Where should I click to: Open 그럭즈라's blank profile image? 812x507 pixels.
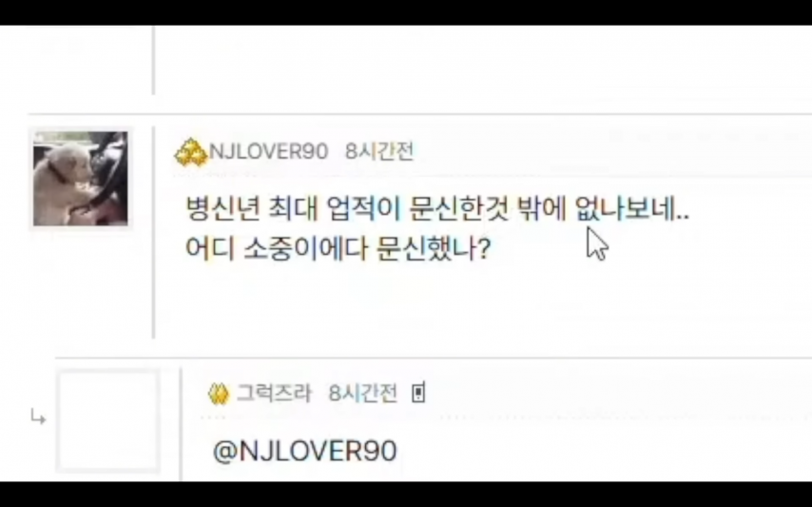click(108, 420)
